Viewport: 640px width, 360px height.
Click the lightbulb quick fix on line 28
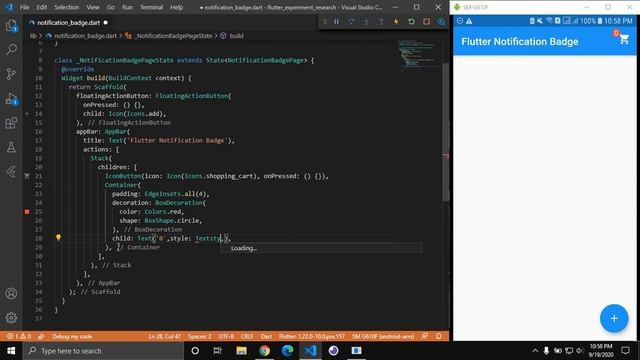[58, 238]
